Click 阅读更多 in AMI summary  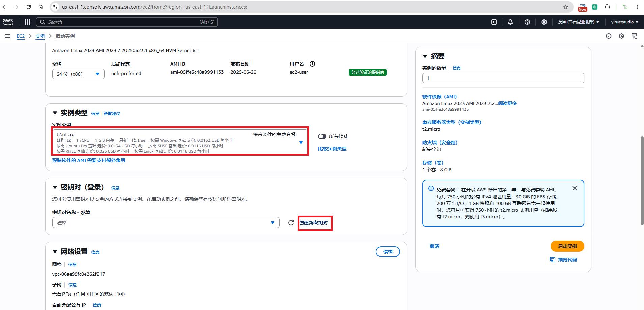pos(507,103)
